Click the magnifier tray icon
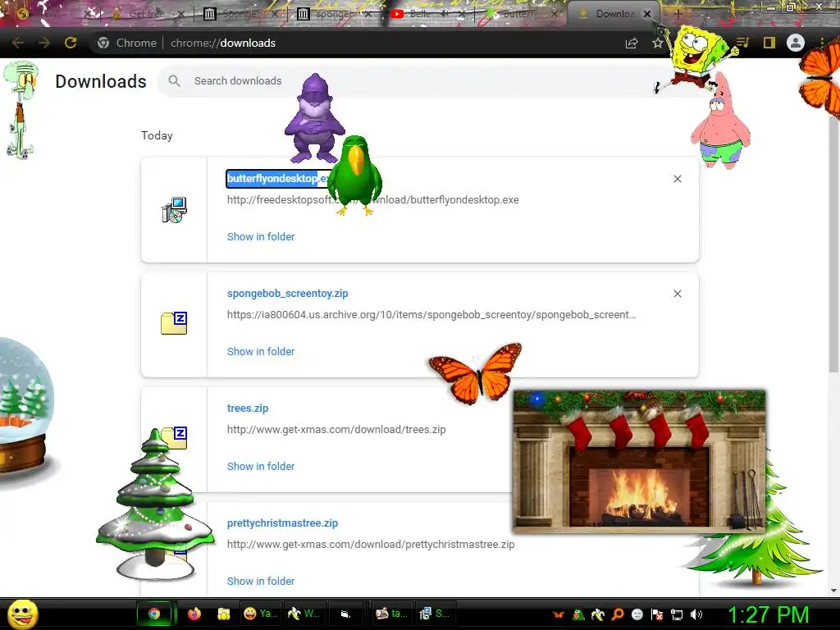Screen dimensions: 840x630 pyautogui.click(x=617, y=614)
